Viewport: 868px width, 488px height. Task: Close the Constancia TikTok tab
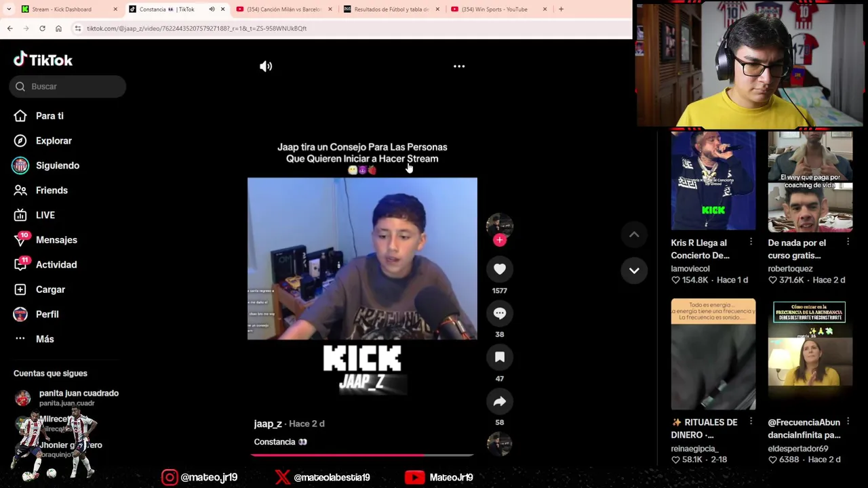222,9
